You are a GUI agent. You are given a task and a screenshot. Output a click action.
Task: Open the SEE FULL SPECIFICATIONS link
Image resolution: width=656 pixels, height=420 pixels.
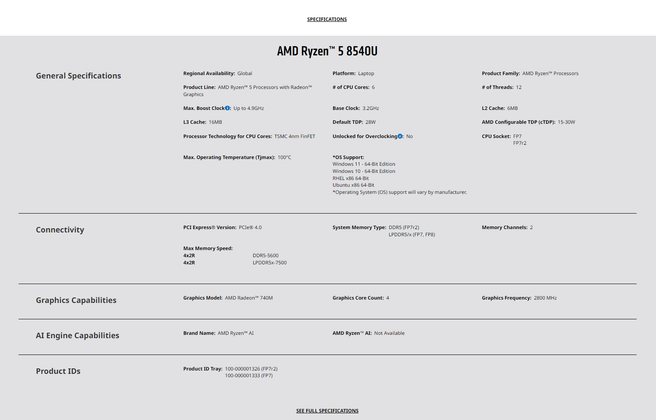pos(327,411)
